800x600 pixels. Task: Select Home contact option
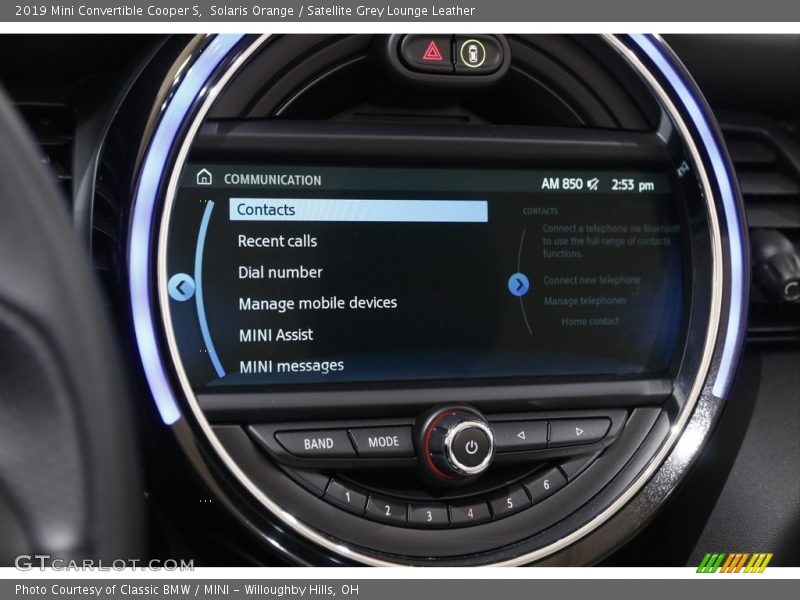pyautogui.click(x=590, y=321)
